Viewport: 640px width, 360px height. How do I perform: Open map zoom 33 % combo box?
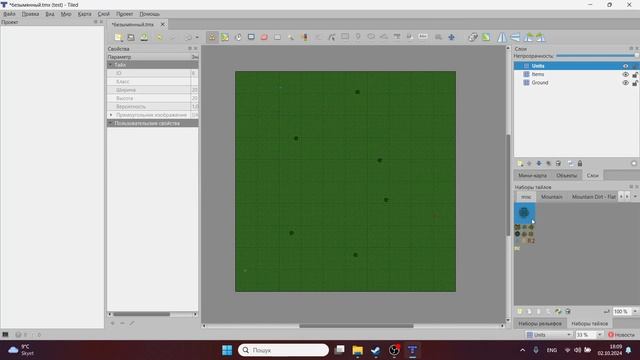(x=589, y=335)
